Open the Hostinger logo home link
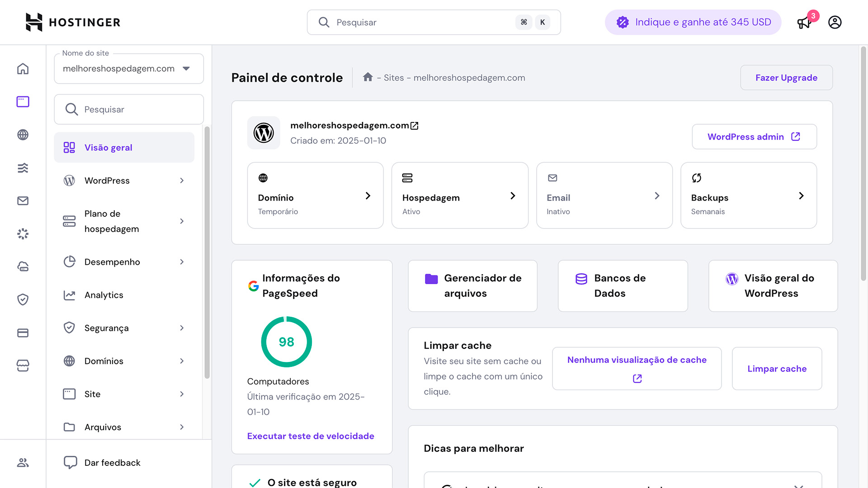Viewport: 868px width, 488px height. coord(73,22)
